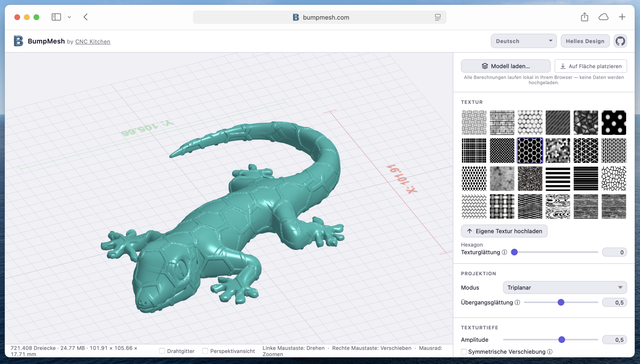The image size is (640, 364).
Task: Click info icon beside Übergangsglättung
Action: (517, 303)
